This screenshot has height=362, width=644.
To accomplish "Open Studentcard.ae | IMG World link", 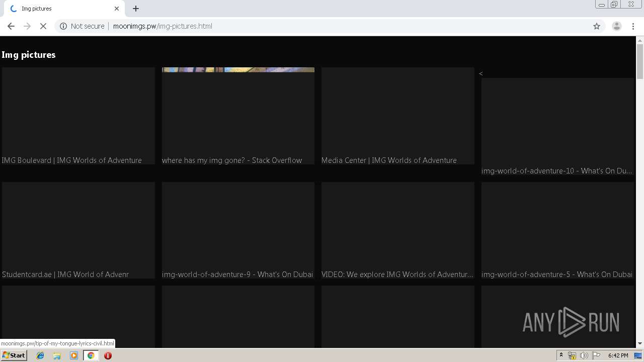I will (65, 275).
